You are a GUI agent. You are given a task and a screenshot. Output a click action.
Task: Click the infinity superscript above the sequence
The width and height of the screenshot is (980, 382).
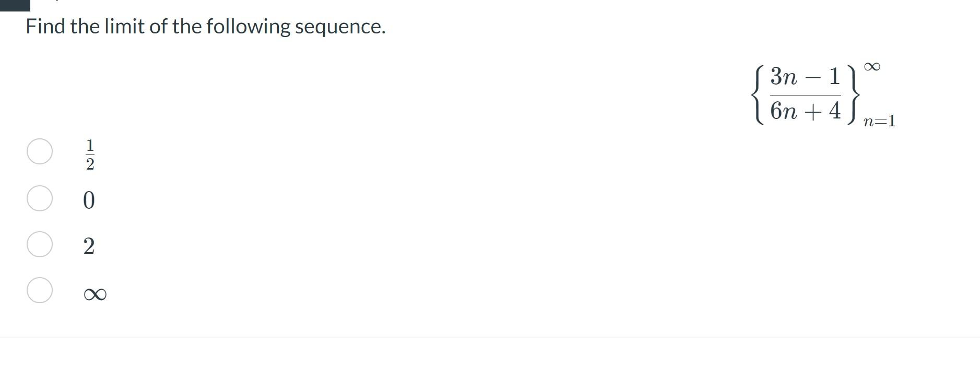(x=872, y=66)
